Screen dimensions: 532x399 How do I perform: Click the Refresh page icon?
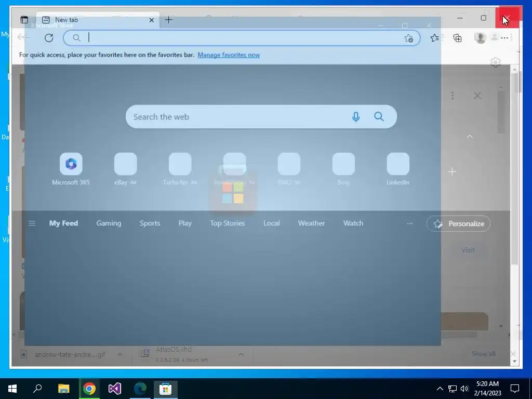point(49,37)
